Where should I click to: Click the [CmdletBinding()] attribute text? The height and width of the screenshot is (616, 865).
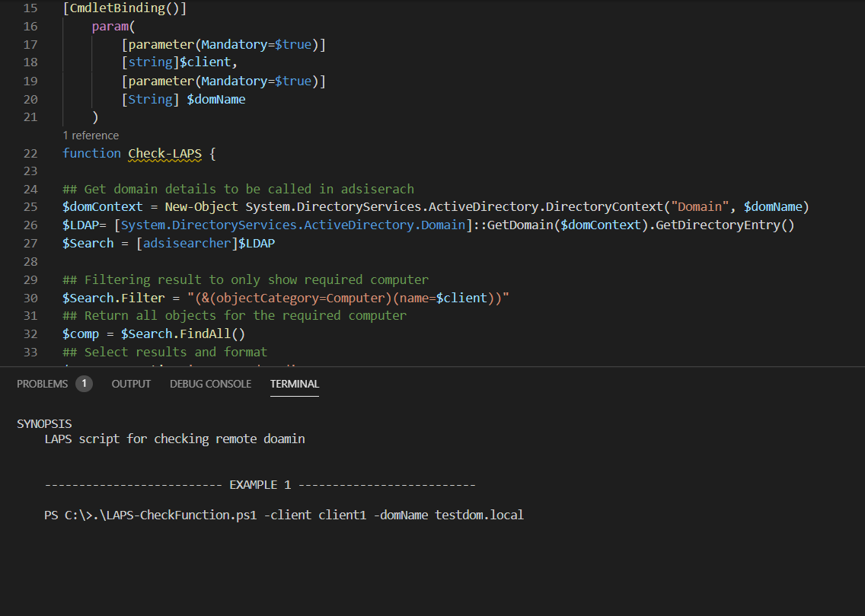pyautogui.click(x=125, y=8)
